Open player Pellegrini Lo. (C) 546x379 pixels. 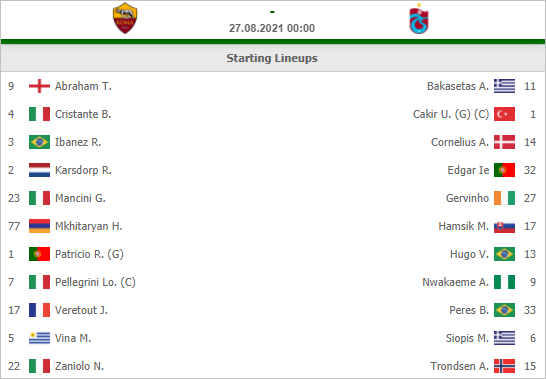tap(95, 282)
